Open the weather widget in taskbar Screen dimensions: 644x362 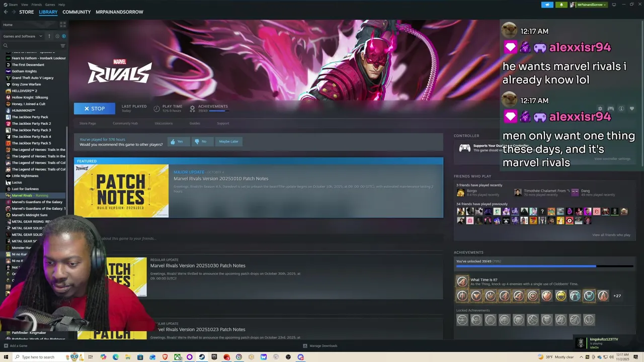coord(555,357)
